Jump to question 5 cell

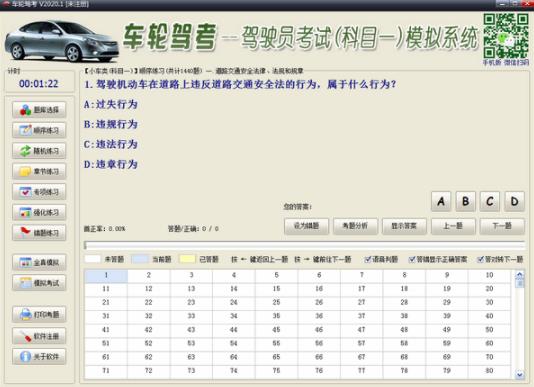point(276,275)
